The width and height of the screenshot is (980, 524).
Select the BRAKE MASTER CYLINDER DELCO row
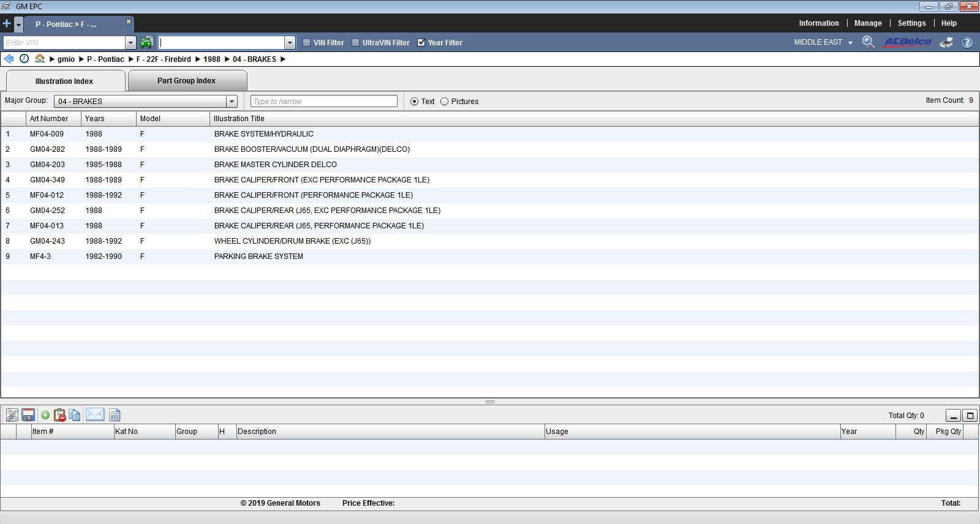pyautogui.click(x=489, y=165)
